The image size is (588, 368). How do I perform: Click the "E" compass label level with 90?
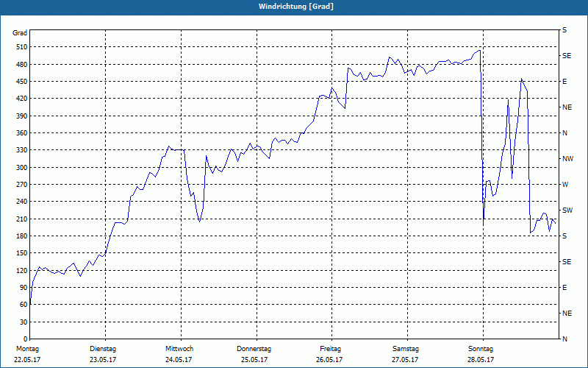coord(564,288)
